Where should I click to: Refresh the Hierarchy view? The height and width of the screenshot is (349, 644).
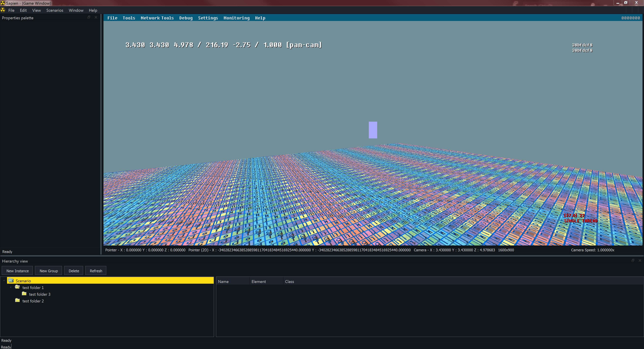(96, 271)
